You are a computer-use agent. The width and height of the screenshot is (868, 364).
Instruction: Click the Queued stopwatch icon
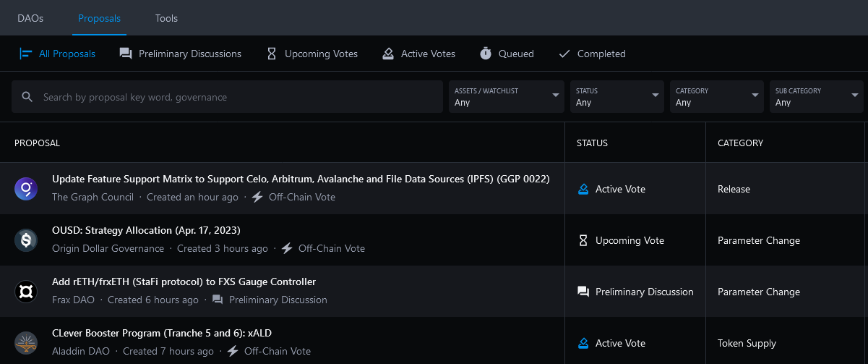click(x=486, y=54)
